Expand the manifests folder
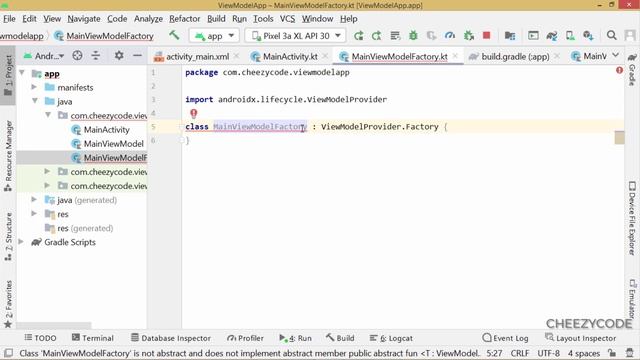 coord(34,87)
